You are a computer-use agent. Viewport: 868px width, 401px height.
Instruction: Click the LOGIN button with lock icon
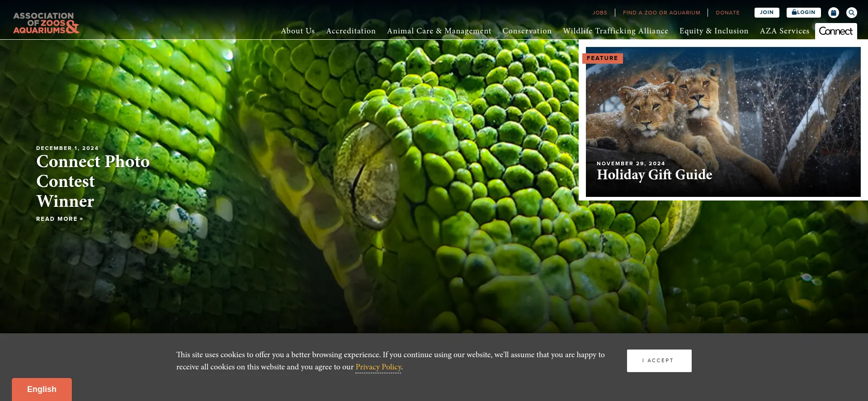coord(803,13)
